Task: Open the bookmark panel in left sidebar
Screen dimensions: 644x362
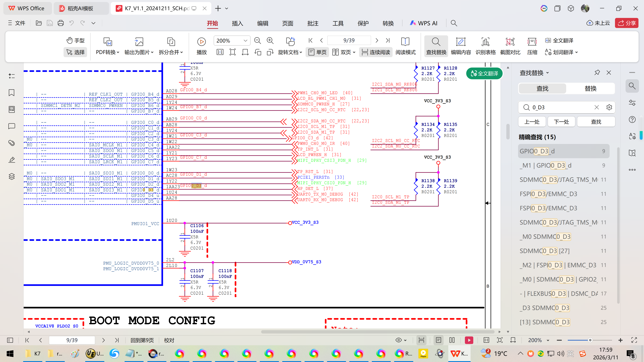Action: [x=12, y=93]
